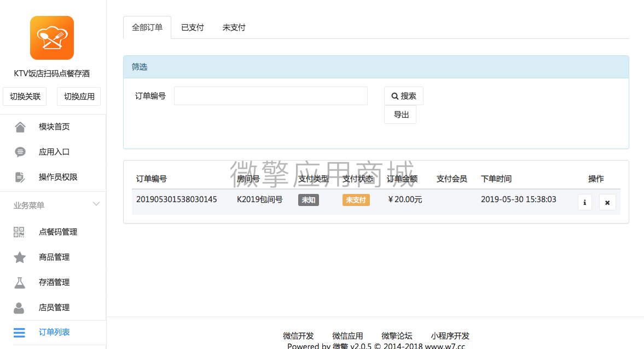644x349 pixels.
Task: Click the 搜索 search button
Action: point(404,96)
